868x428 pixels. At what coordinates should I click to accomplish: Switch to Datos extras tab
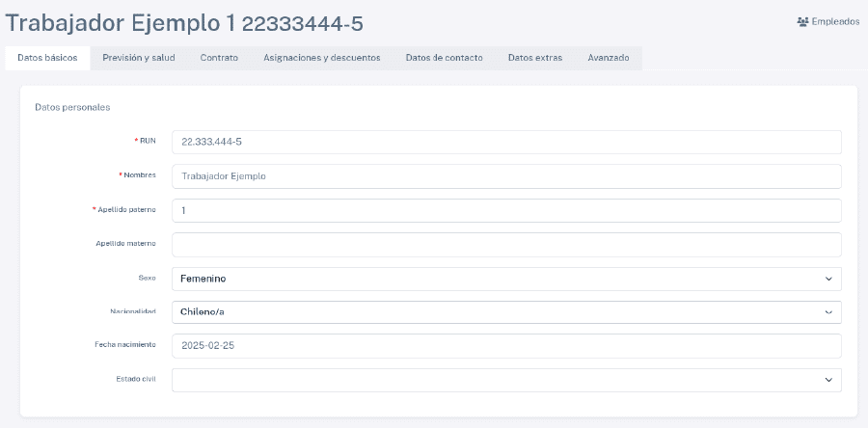pos(535,58)
